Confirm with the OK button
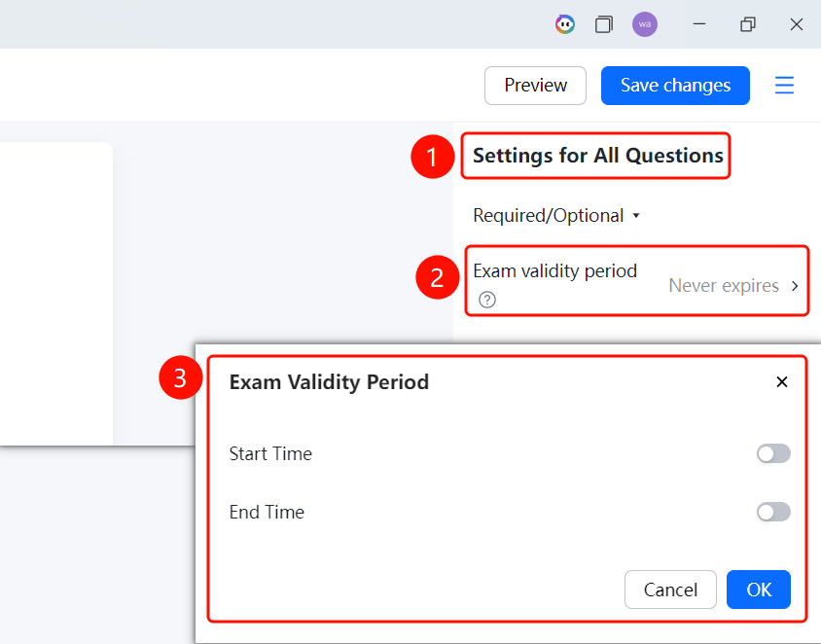This screenshot has height=644, width=821. coord(758,590)
